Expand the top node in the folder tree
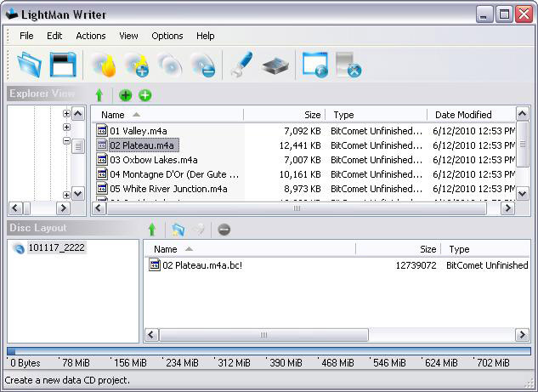This screenshot has width=538, height=392. coord(66,113)
